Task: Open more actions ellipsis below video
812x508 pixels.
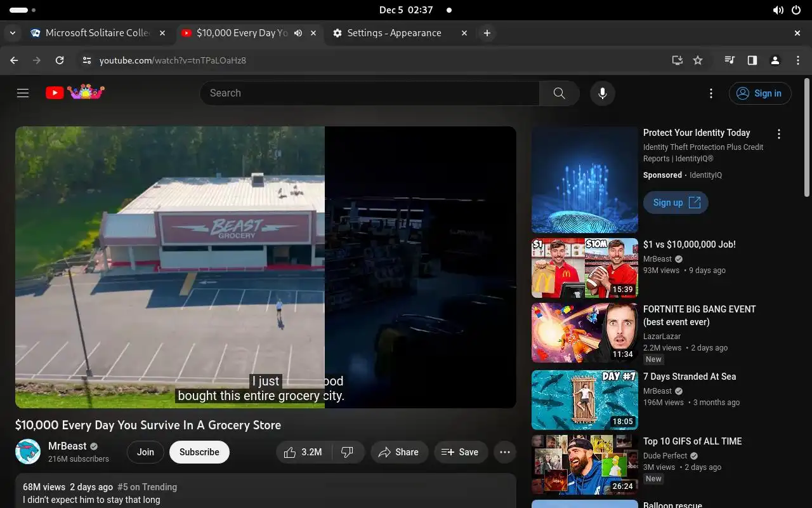Action: 505,452
